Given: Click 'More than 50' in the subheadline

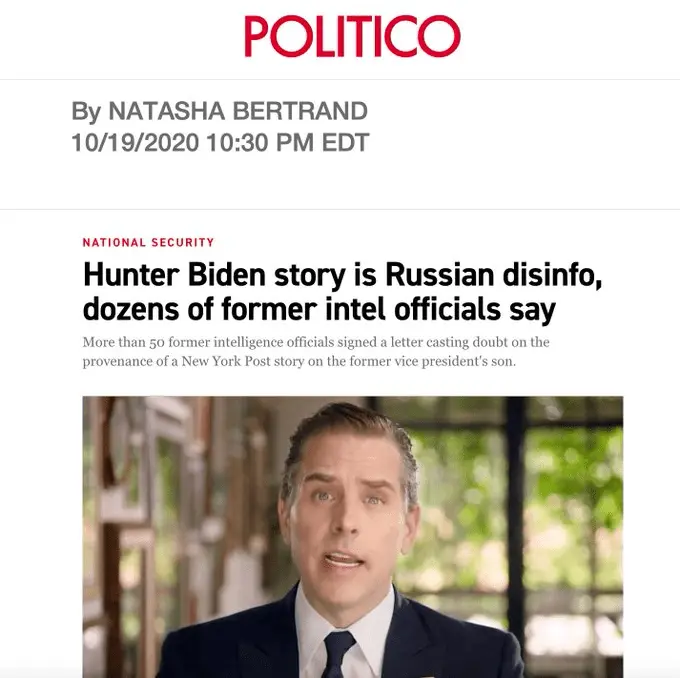Looking at the screenshot, I should point(123,342).
